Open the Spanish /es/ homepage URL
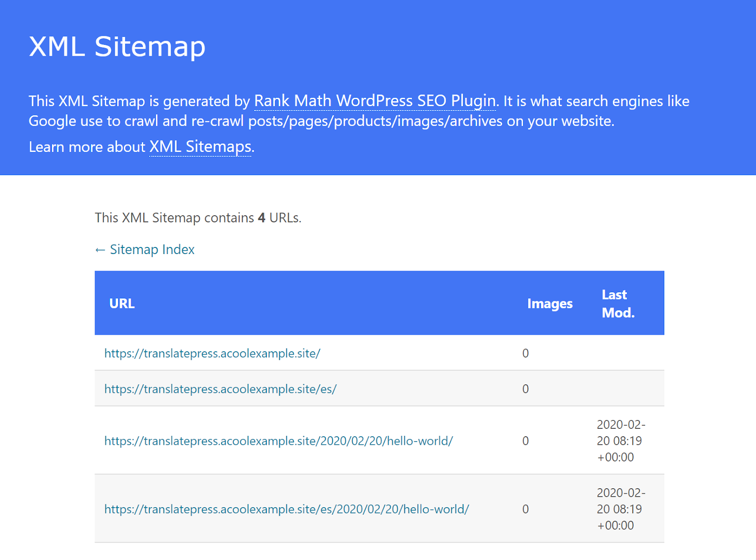 point(220,389)
